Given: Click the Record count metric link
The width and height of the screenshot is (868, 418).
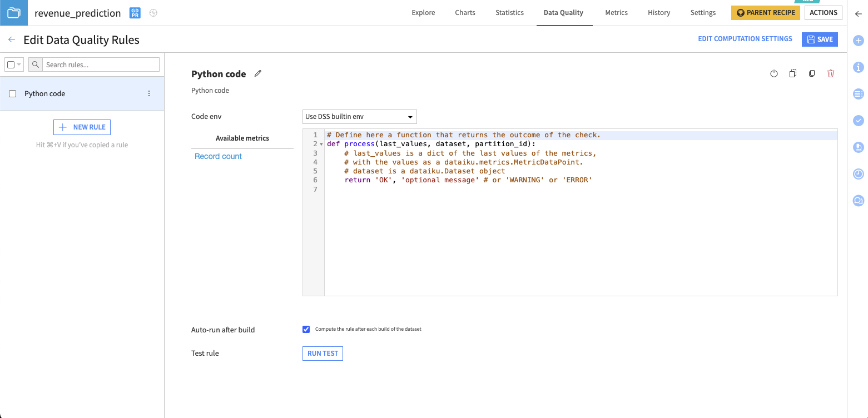Looking at the screenshot, I should (218, 157).
